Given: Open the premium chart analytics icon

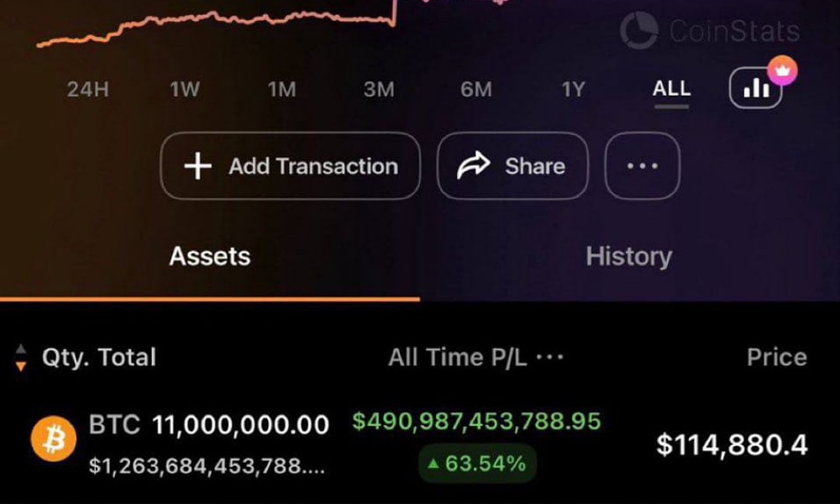Looking at the screenshot, I should 756,87.
